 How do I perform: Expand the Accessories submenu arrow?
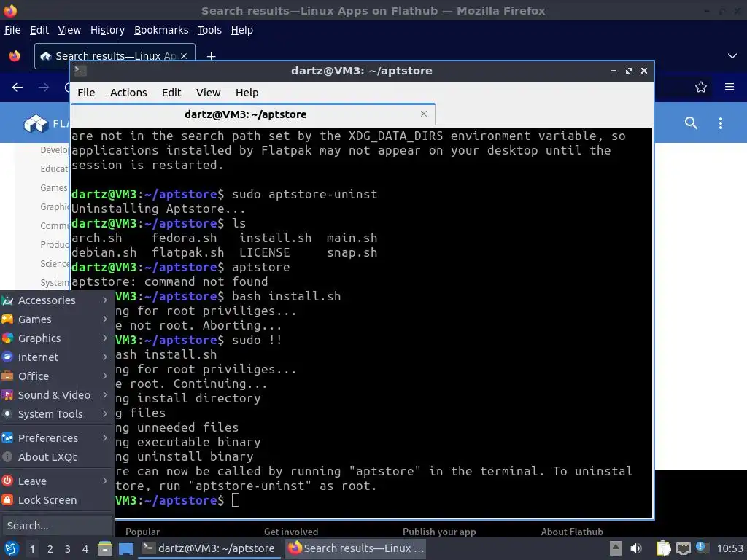coord(105,300)
